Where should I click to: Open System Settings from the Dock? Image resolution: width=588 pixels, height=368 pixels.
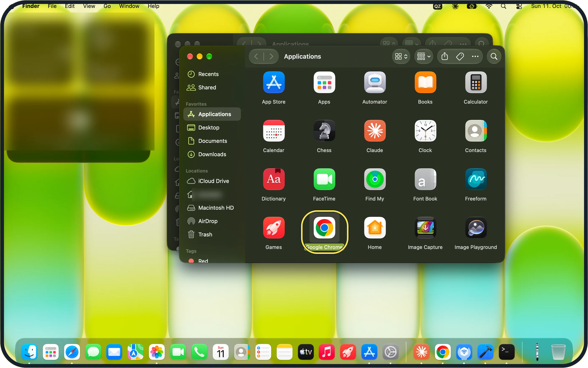390,352
